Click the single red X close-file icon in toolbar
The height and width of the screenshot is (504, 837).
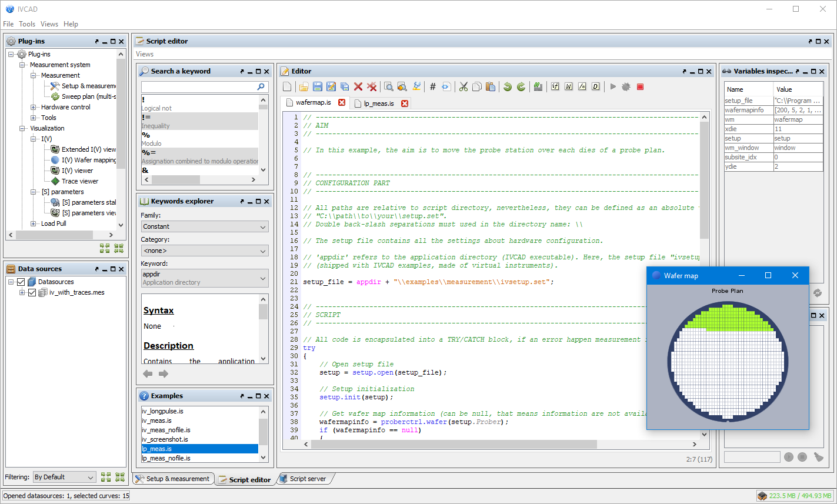tap(358, 86)
